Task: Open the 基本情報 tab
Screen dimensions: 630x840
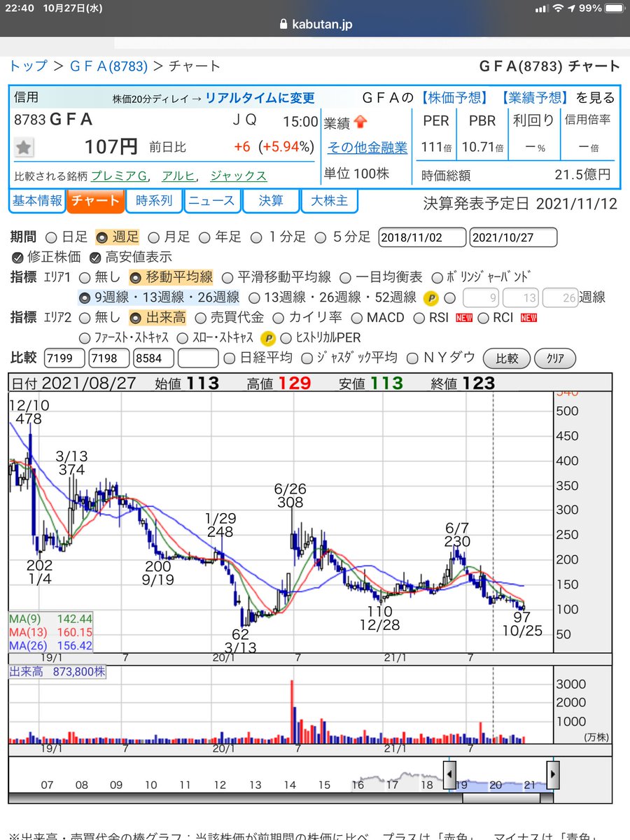Action: tap(37, 201)
